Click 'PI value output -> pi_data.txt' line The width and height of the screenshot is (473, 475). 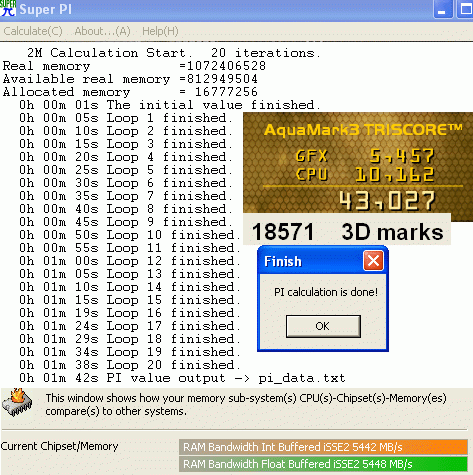[x=182, y=378]
